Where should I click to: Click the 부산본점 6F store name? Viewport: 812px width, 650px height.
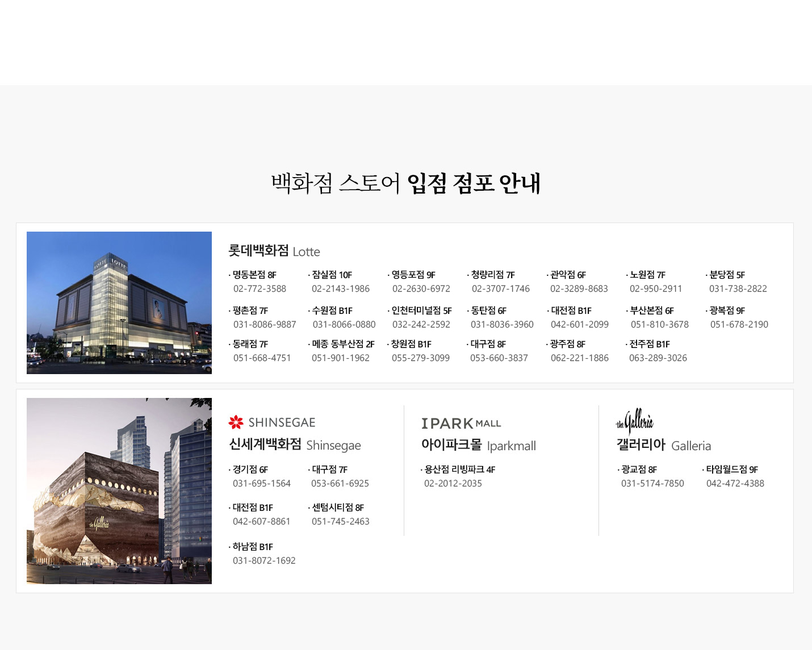click(652, 311)
